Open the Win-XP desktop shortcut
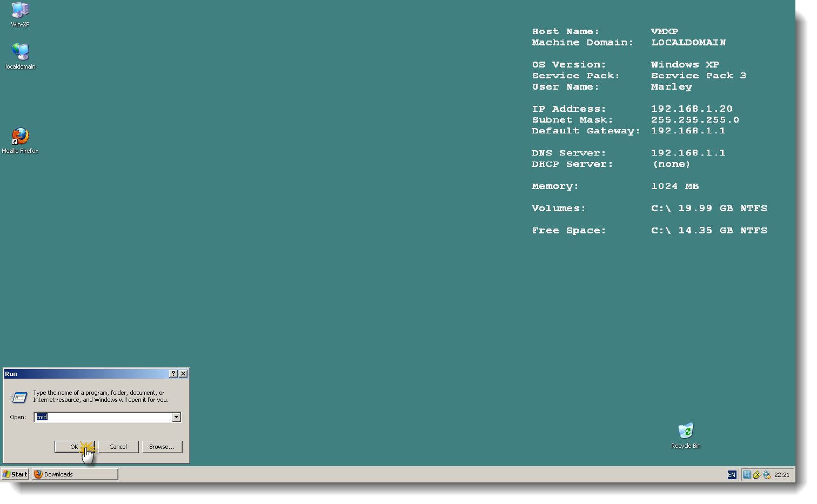This screenshot has height=504, width=817. (20, 10)
